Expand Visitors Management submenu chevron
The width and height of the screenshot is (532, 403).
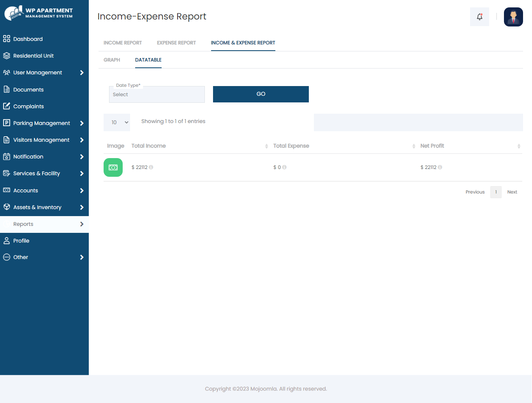click(82, 140)
